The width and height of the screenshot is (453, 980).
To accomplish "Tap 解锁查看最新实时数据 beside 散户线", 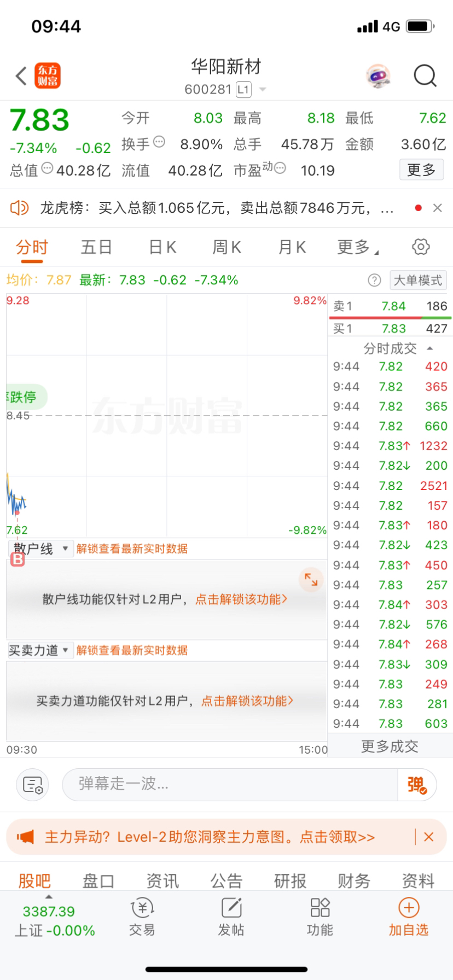I will (132, 549).
